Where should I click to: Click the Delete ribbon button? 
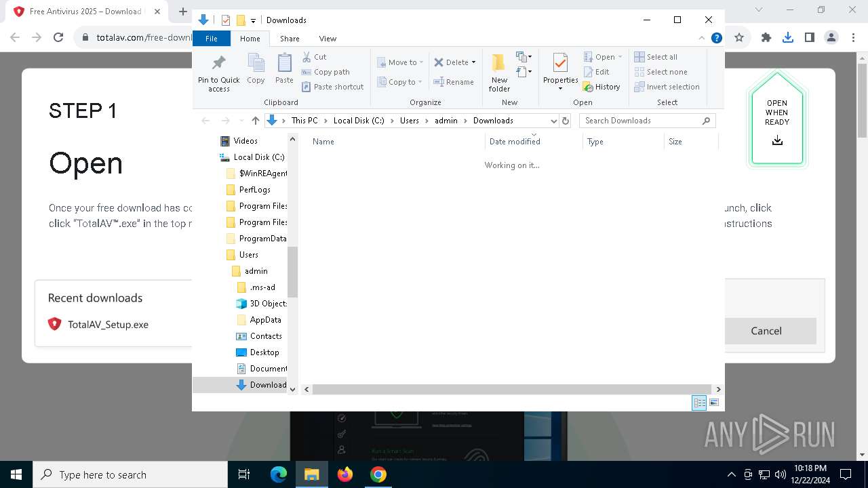(451, 62)
